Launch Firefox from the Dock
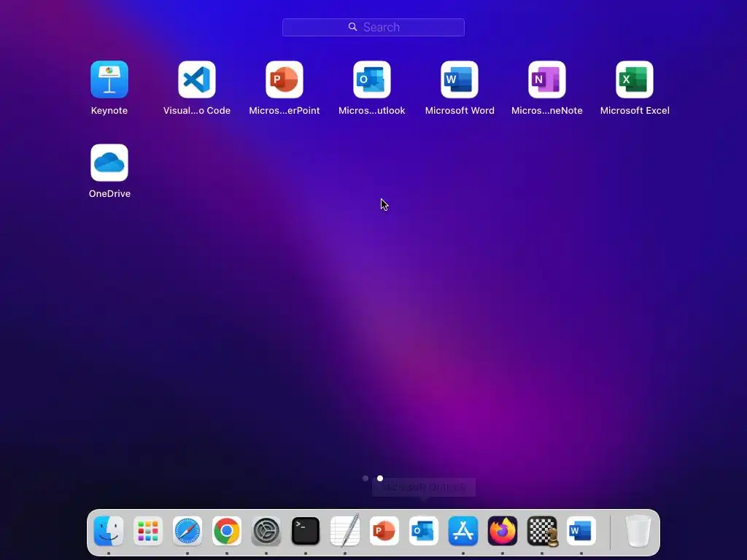Image resolution: width=747 pixels, height=560 pixels. (503, 531)
